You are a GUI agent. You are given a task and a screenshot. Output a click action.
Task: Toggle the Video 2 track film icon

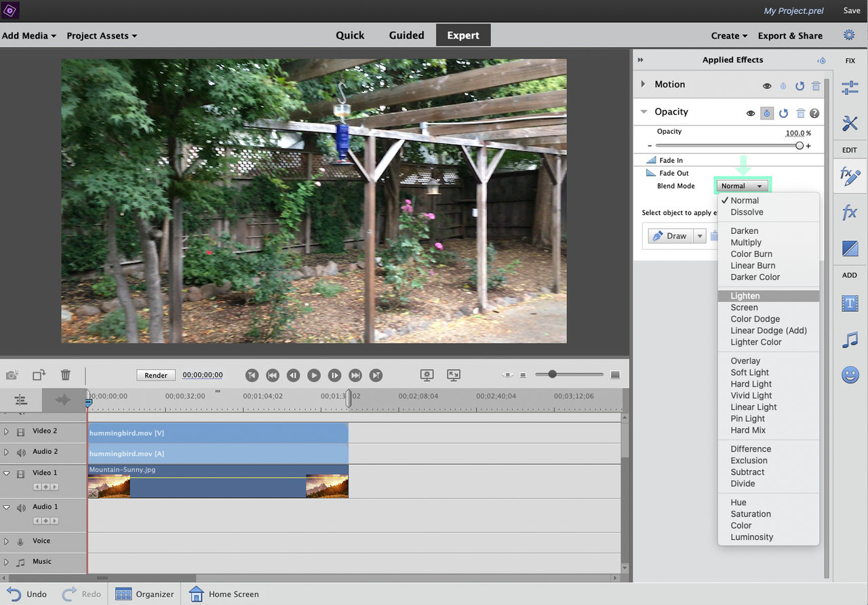pyautogui.click(x=20, y=431)
